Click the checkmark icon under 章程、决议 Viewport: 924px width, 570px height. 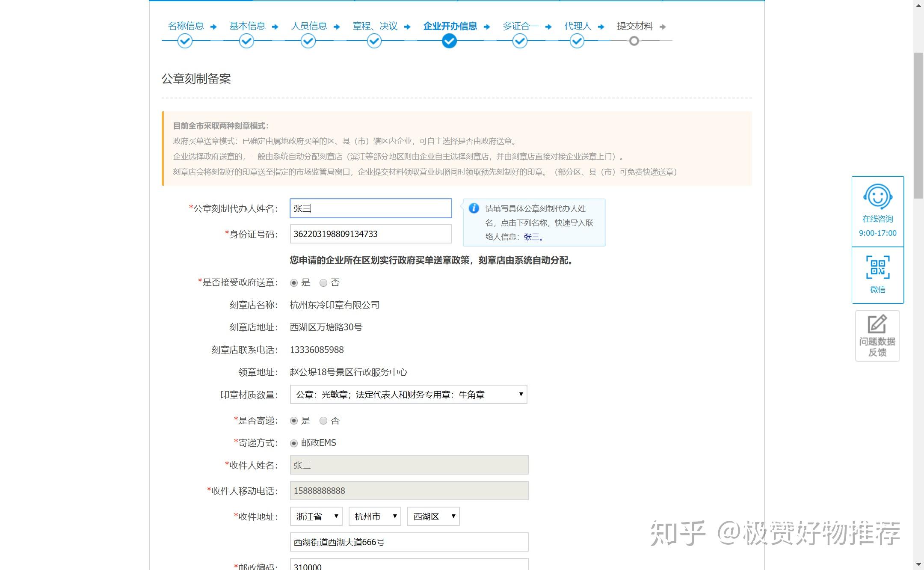tap(374, 41)
